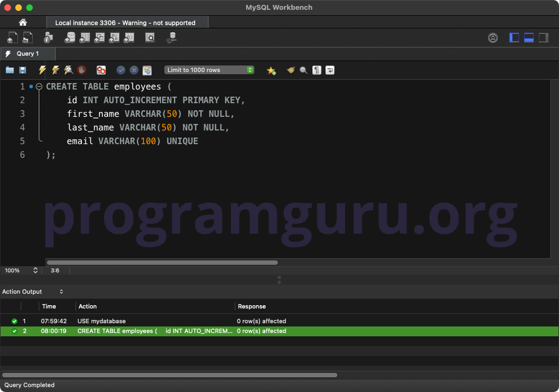Run EXPLAIN on current statement
Viewport: 559px width, 392px height.
tap(68, 70)
